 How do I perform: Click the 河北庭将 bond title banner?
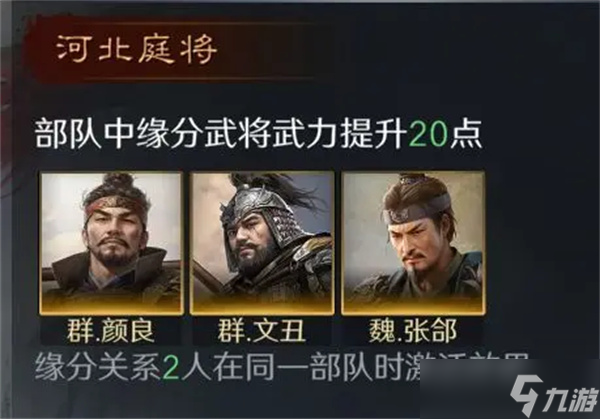point(137,50)
